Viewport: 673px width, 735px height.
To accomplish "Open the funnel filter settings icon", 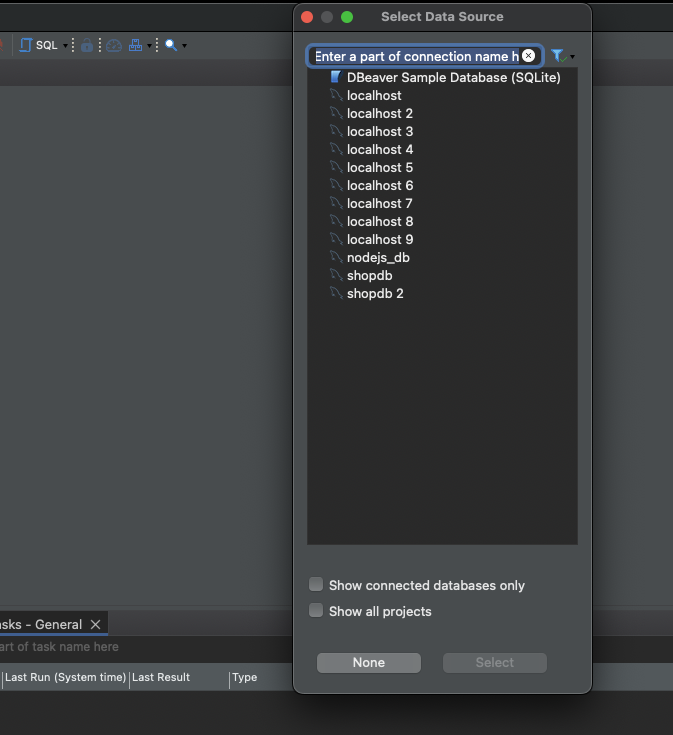I will [558, 56].
